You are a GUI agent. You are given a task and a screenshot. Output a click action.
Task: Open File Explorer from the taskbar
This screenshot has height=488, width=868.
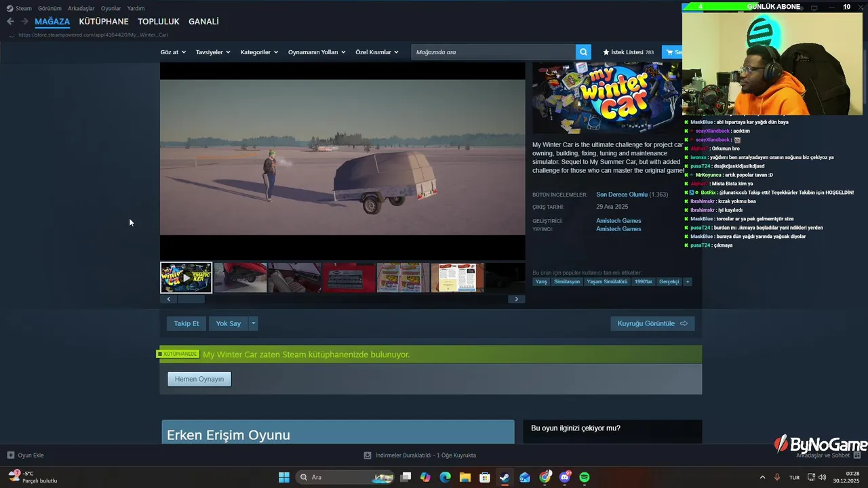coord(465,477)
